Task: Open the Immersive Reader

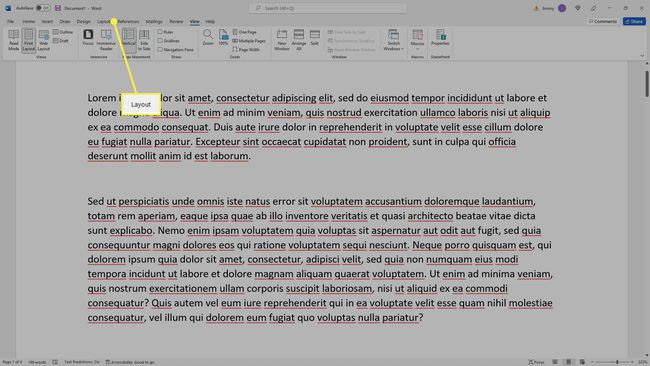Action: click(x=106, y=40)
